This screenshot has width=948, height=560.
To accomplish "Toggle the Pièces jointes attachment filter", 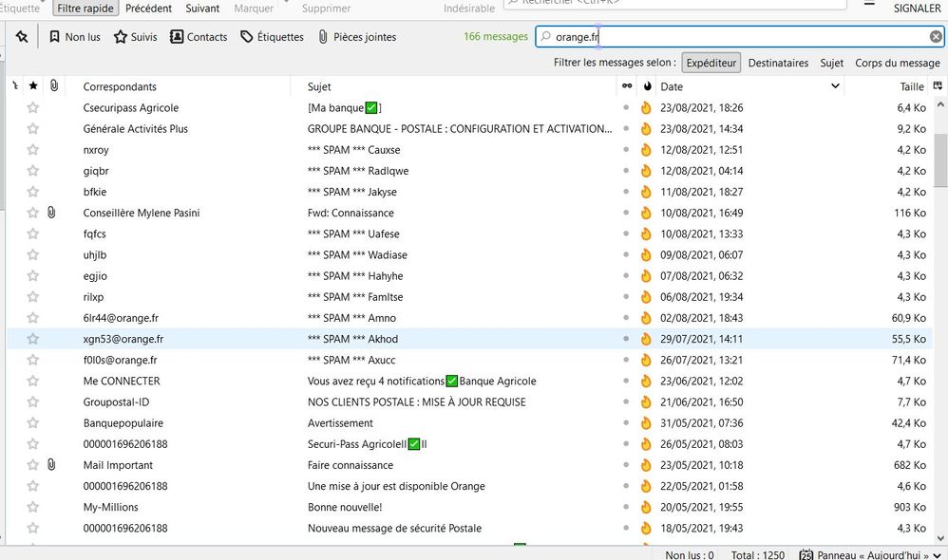I will [356, 37].
